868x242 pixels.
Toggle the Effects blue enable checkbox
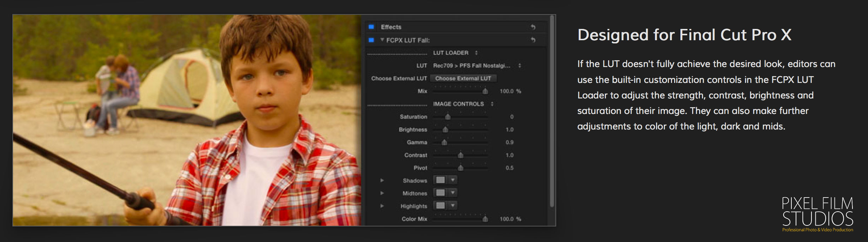point(371,27)
